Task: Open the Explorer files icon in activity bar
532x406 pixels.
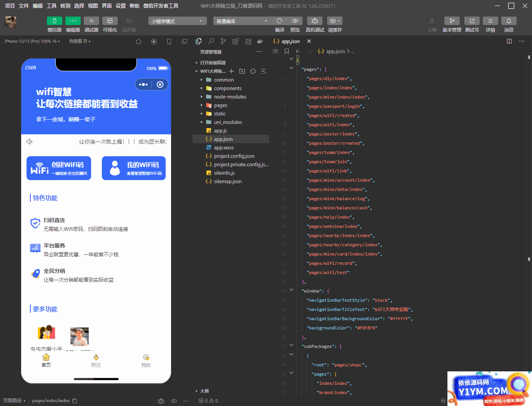Action: click(198, 41)
